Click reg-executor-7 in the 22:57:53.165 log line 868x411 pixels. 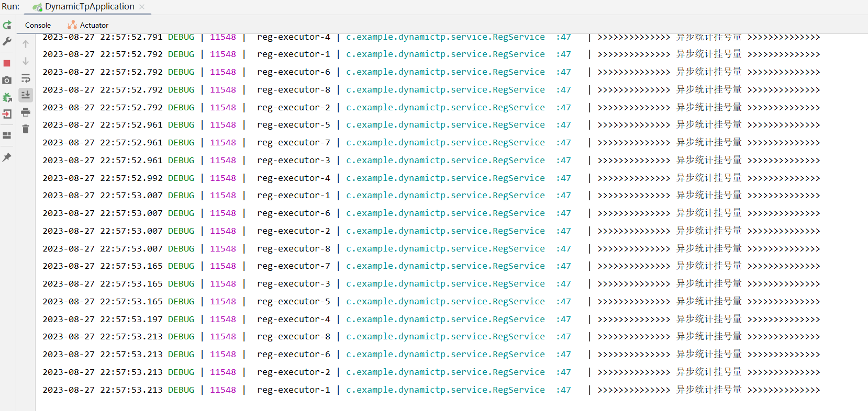point(294,266)
